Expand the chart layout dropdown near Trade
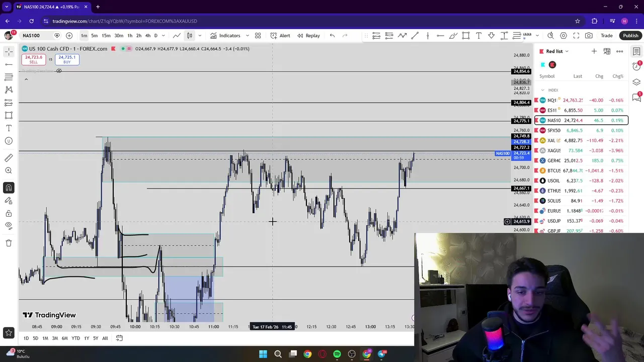 tap(537, 36)
